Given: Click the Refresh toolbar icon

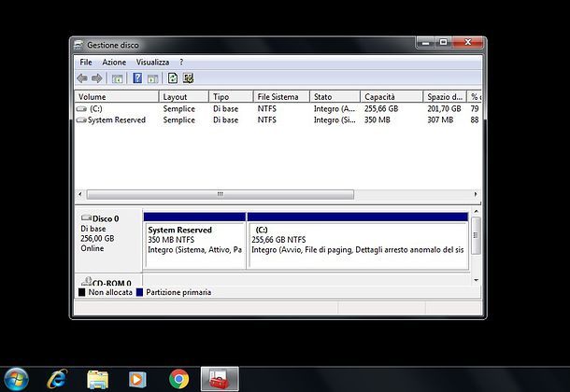Looking at the screenshot, I should coord(173,78).
